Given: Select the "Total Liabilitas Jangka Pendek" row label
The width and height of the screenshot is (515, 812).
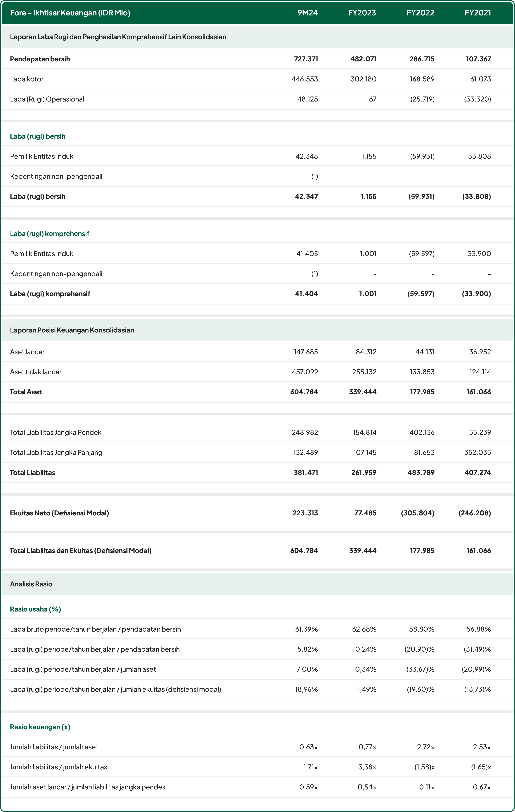Looking at the screenshot, I should click(56, 432).
